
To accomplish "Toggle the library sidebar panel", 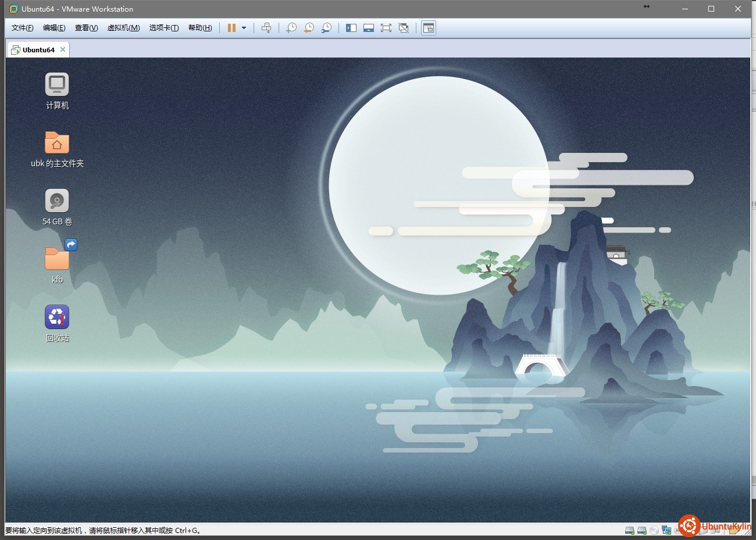I will [x=351, y=28].
